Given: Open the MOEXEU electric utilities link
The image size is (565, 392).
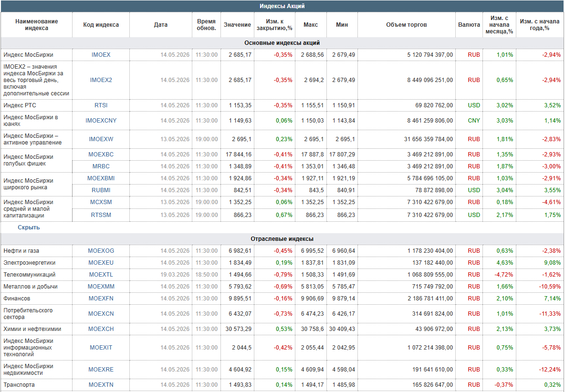Looking at the screenshot, I should (101, 263).
